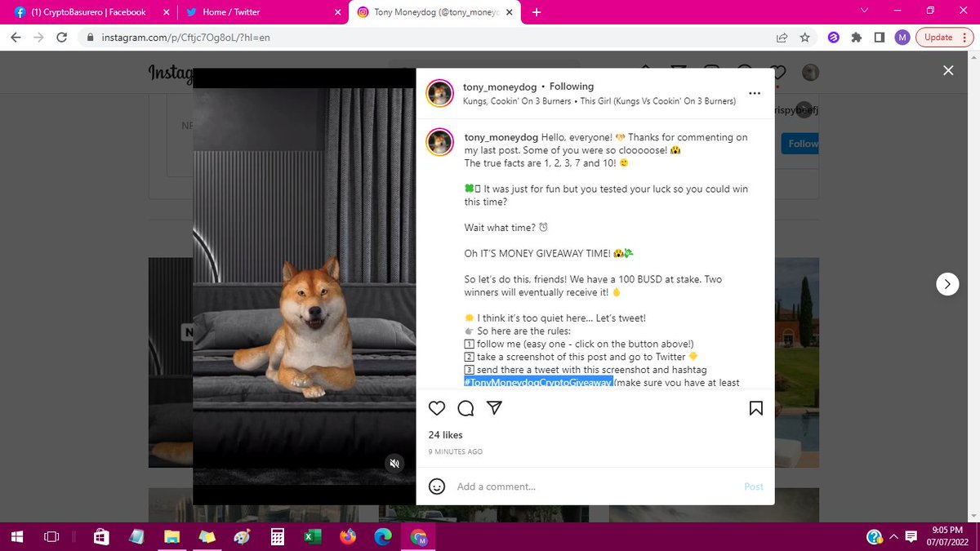Screen dimensions: 980x551
Task: Go to the next post arrow
Action: 947,284
